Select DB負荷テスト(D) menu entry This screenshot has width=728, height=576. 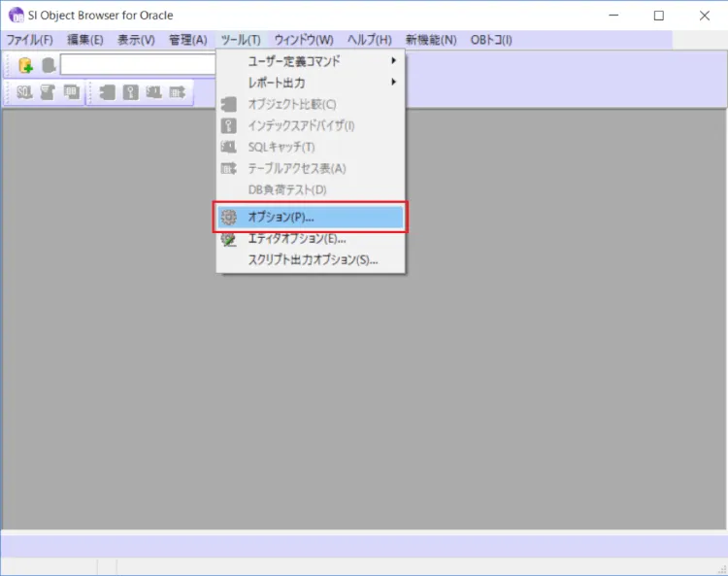tap(311, 189)
